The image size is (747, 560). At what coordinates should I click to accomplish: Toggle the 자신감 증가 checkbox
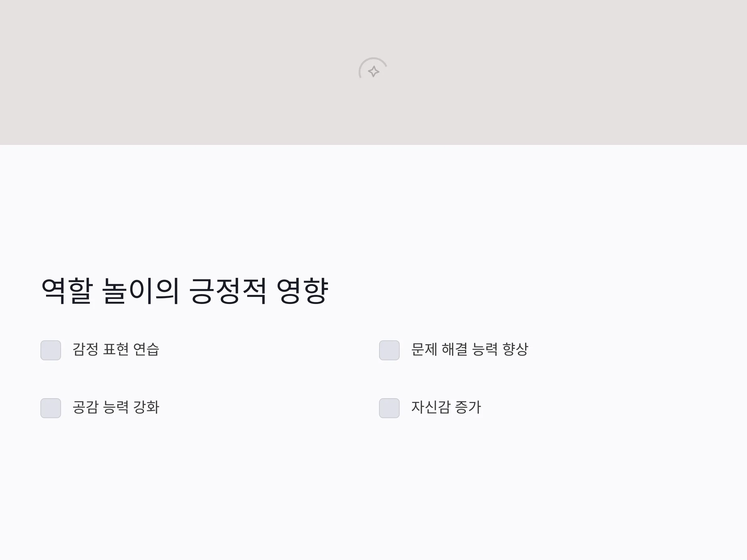[389, 408]
